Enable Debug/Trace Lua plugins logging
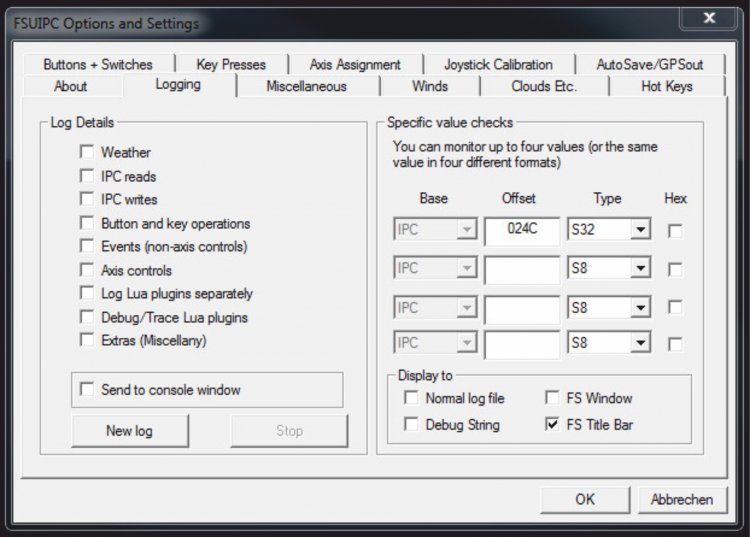Viewport: 750px width, 537px height. tap(87, 317)
